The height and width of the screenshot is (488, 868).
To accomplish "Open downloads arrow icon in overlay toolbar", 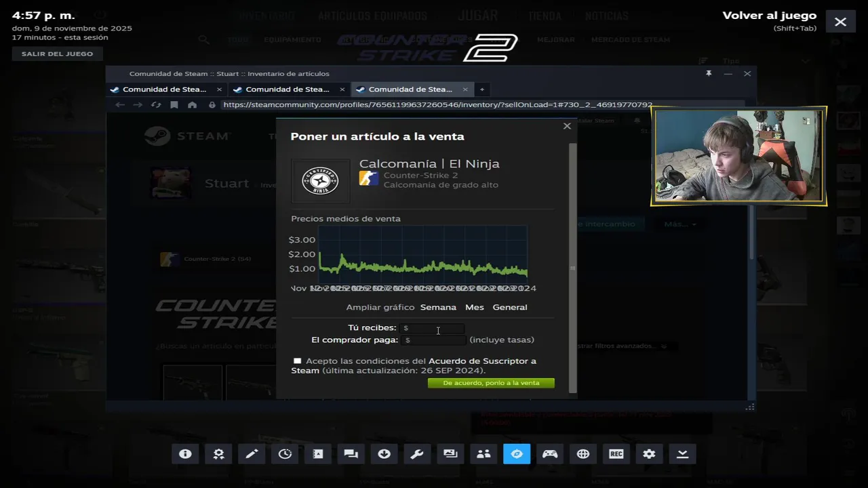I will pos(384,454).
